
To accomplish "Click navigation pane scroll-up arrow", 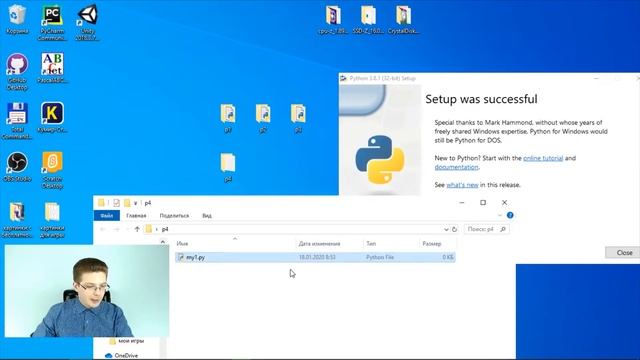I will click(x=163, y=242).
